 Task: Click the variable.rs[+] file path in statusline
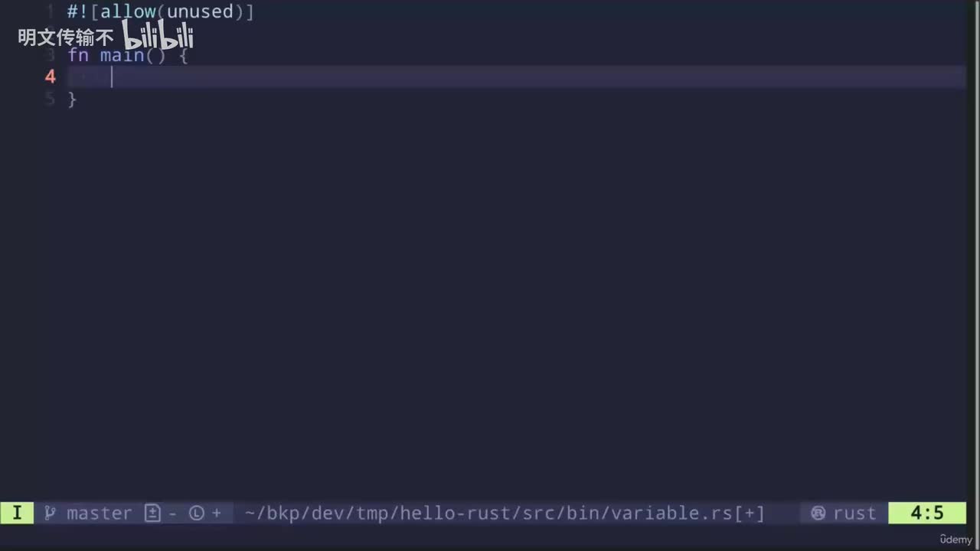(x=505, y=513)
